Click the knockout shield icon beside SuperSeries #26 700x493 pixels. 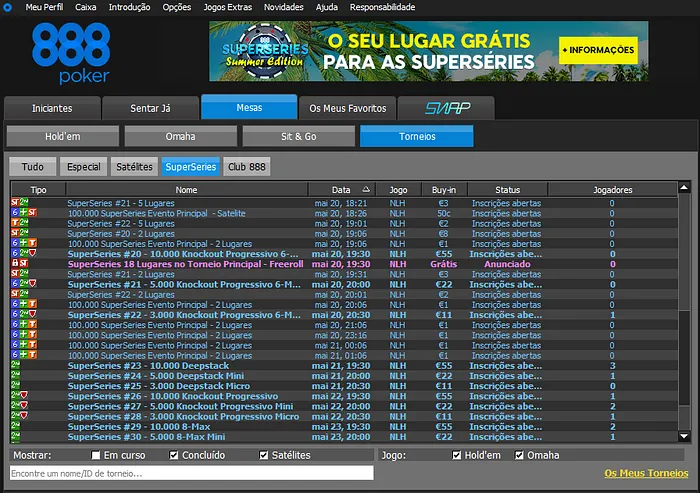coord(24,396)
